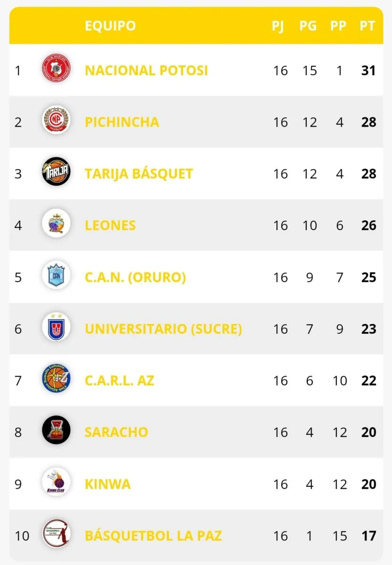Select the Leones team logo

(56, 226)
